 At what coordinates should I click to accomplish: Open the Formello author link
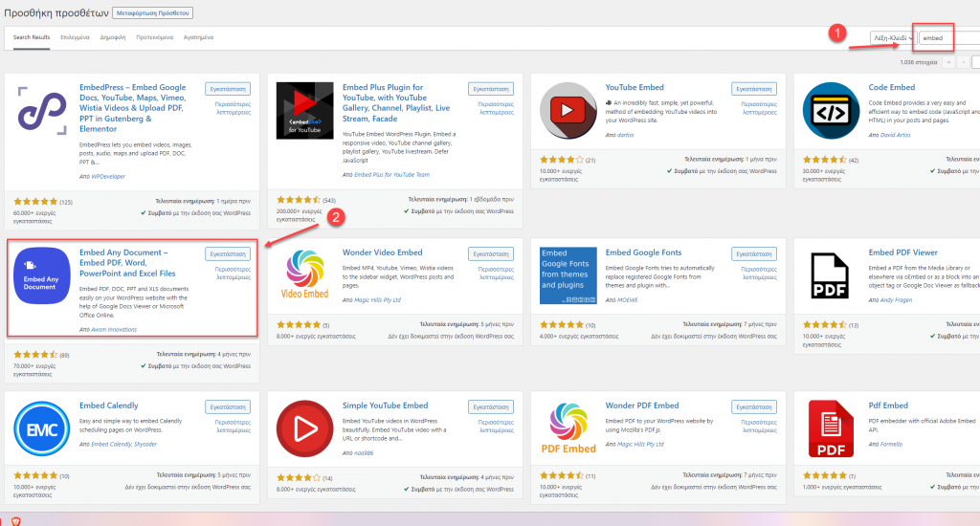tap(891, 444)
